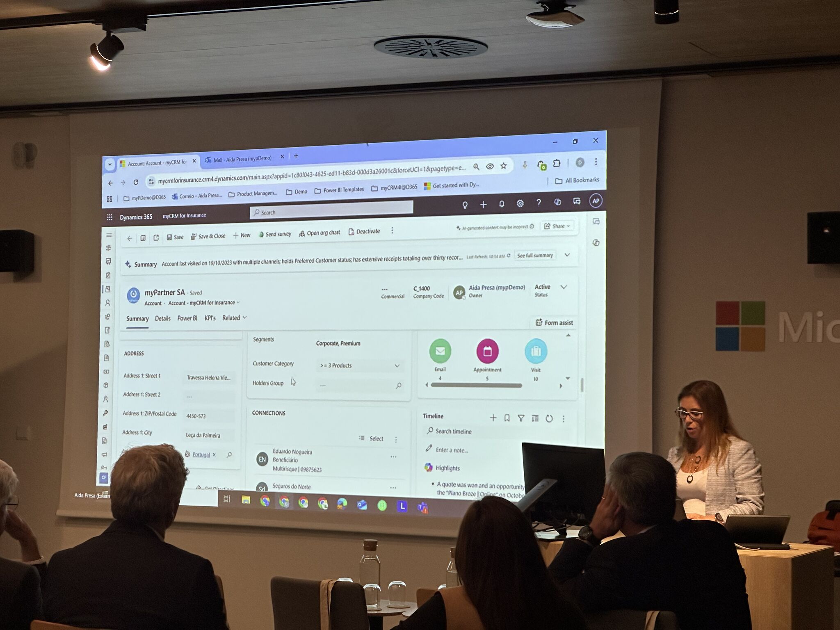The width and height of the screenshot is (840, 630).
Task: Click Select in the Connections section
Action: pyautogui.click(x=372, y=438)
